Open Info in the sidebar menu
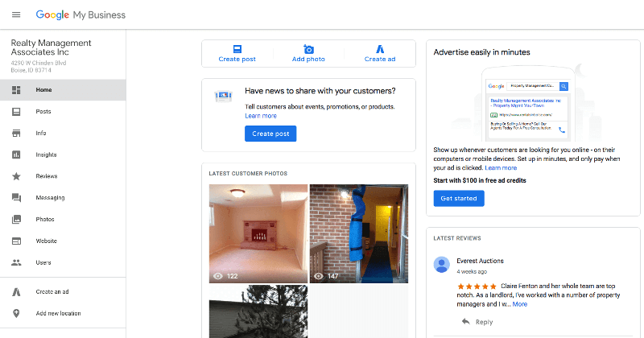This screenshot has height=338, width=644. pos(63,133)
